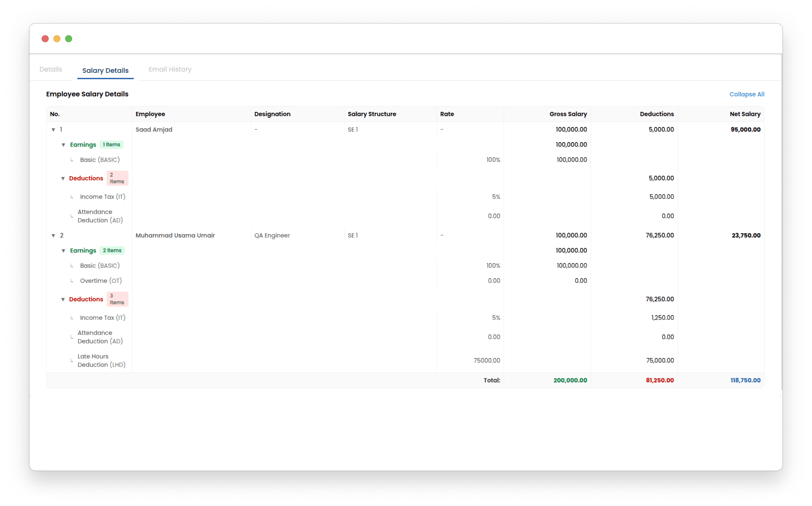The height and width of the screenshot is (506, 812).
Task: Select the Attendance Deduction (AD) row
Action: (99, 216)
